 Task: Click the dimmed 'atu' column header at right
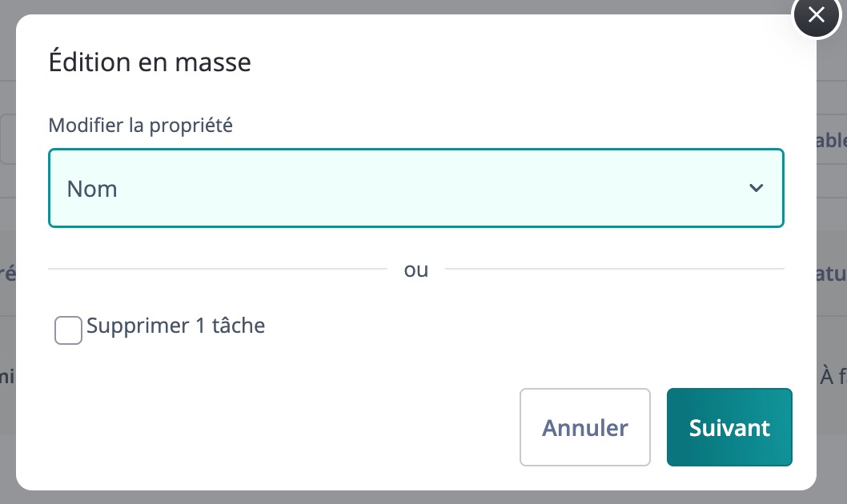click(x=831, y=274)
